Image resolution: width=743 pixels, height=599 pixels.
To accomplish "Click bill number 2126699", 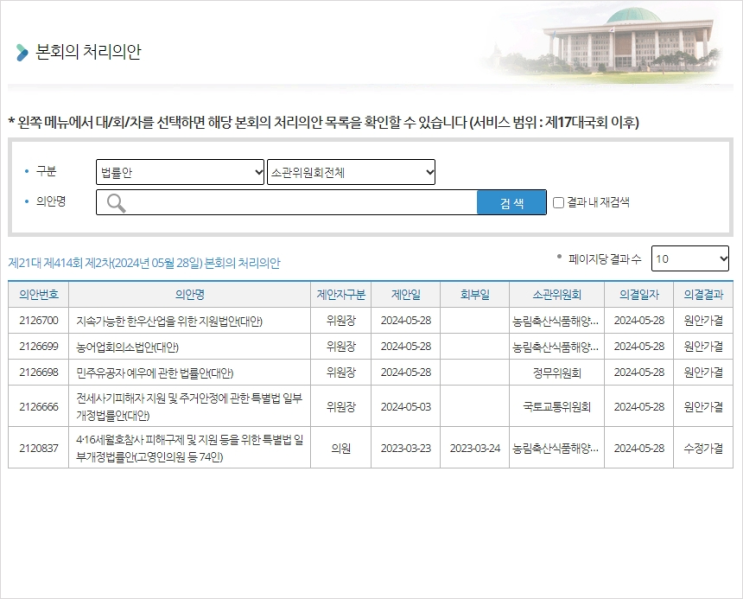I will pyautogui.click(x=39, y=346).
